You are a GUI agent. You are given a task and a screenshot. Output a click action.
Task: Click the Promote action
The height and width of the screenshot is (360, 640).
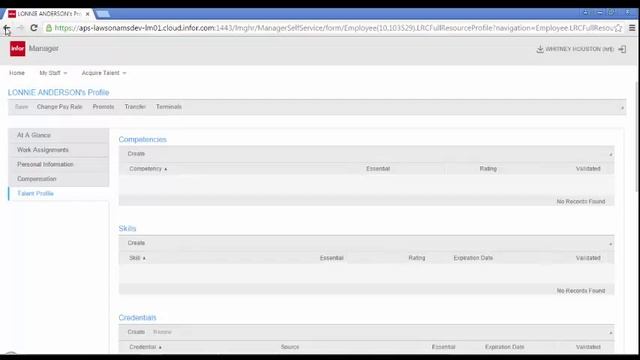[103, 107]
